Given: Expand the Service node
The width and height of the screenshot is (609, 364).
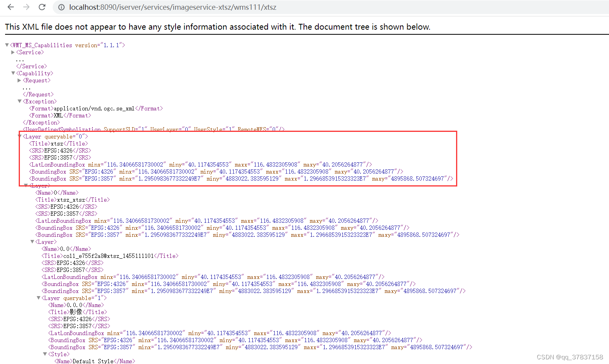Looking at the screenshot, I should click(13, 52).
